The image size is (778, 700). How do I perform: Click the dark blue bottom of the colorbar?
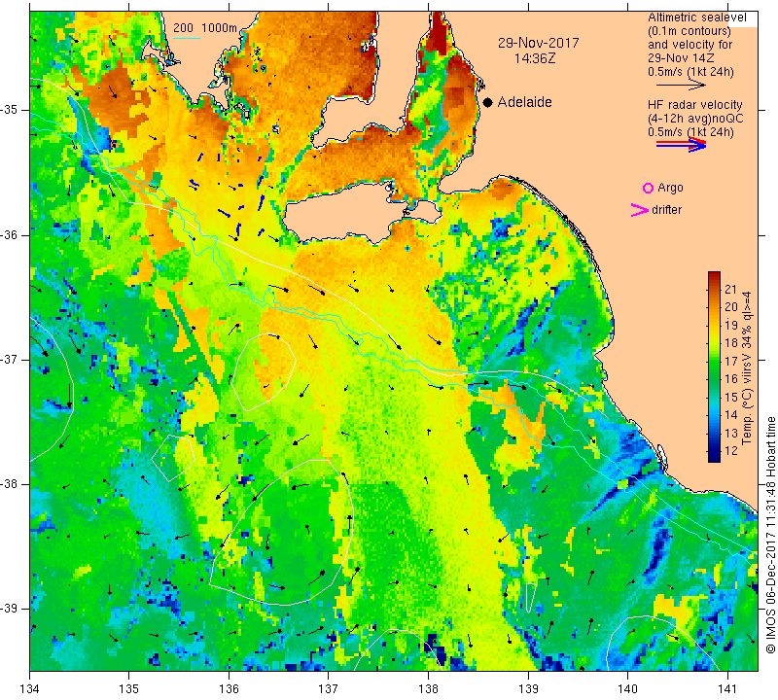pos(714,457)
